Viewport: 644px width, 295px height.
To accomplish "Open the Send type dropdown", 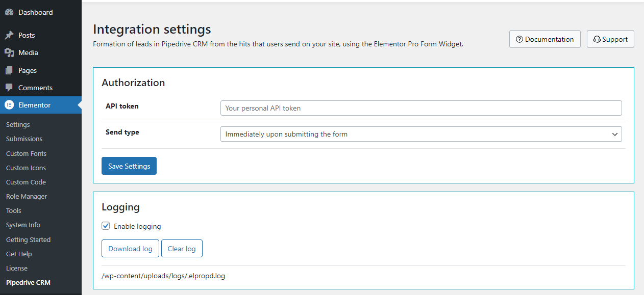I will click(421, 134).
